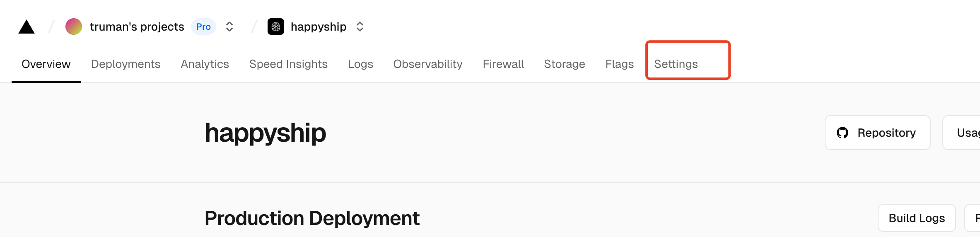Open the Analytics tab
980x237 pixels.
(x=205, y=64)
